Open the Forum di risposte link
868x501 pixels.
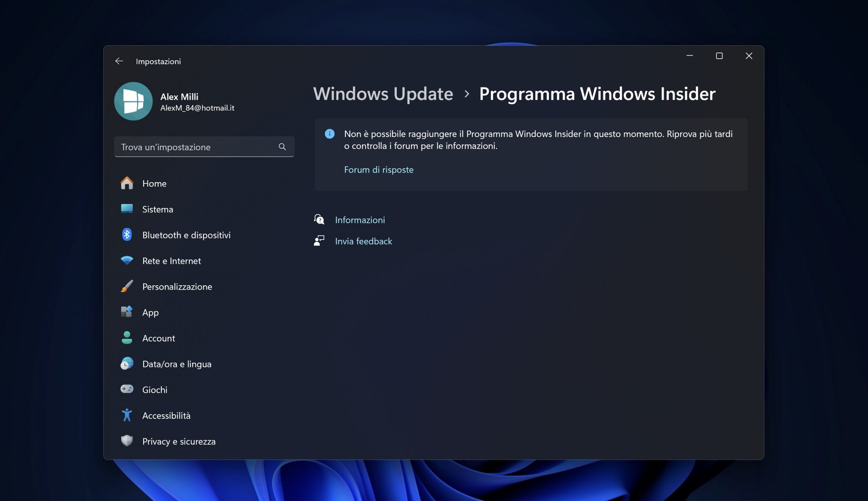[x=379, y=170]
